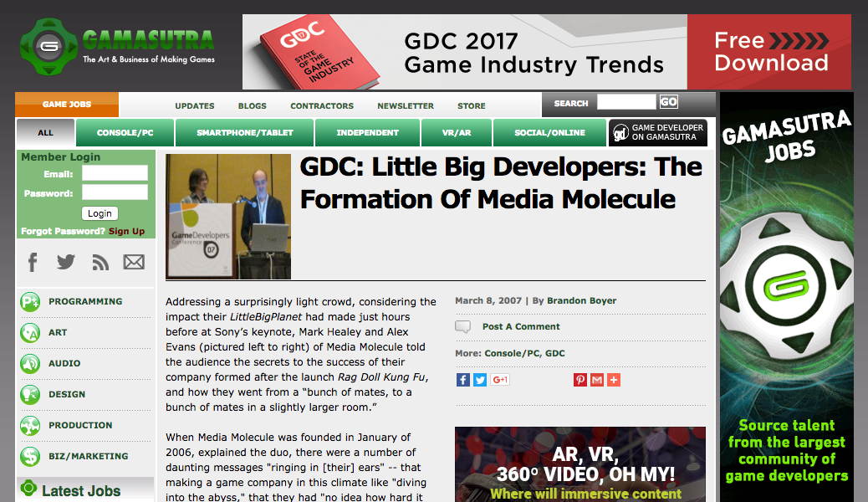868x502 pixels.
Task: Click into the Password input field
Action: tap(115, 192)
